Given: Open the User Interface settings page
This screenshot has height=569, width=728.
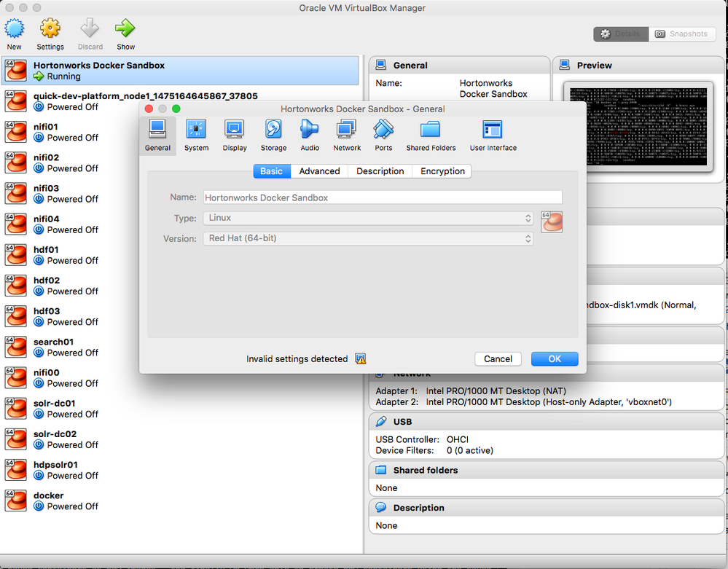Looking at the screenshot, I should 493,135.
